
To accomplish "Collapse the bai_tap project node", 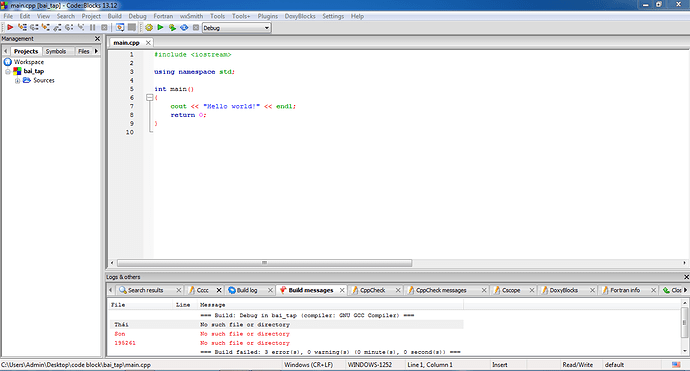I will click(8, 71).
